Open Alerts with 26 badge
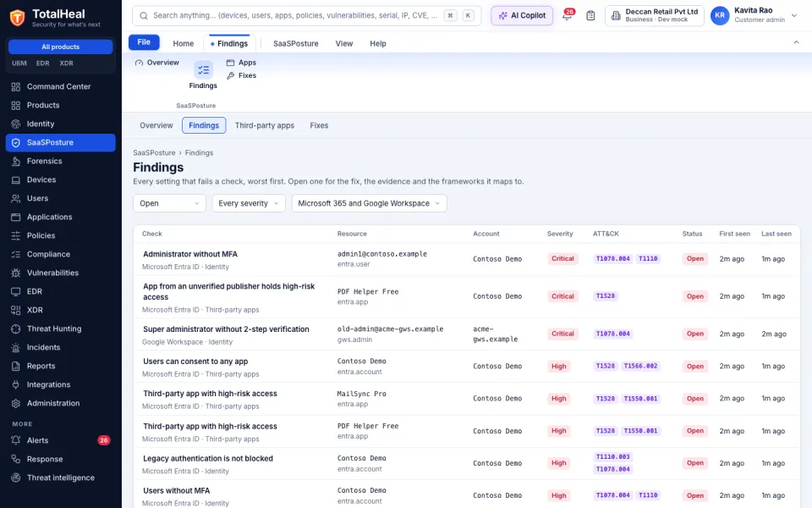This screenshot has width=812, height=508. point(61,440)
